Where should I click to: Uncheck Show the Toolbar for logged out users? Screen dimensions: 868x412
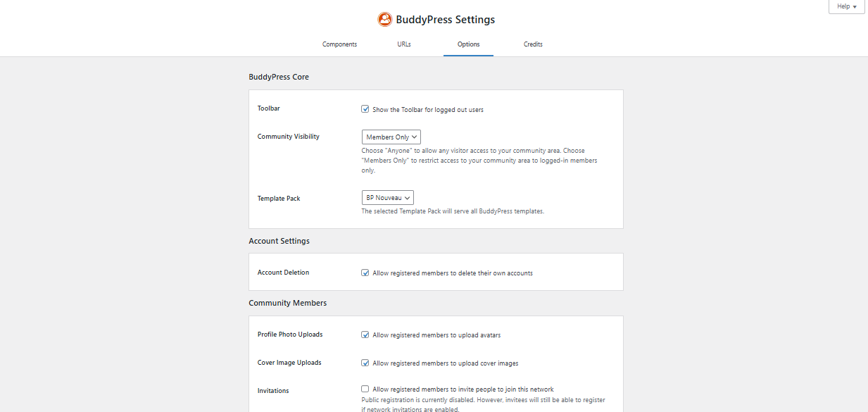tap(365, 108)
